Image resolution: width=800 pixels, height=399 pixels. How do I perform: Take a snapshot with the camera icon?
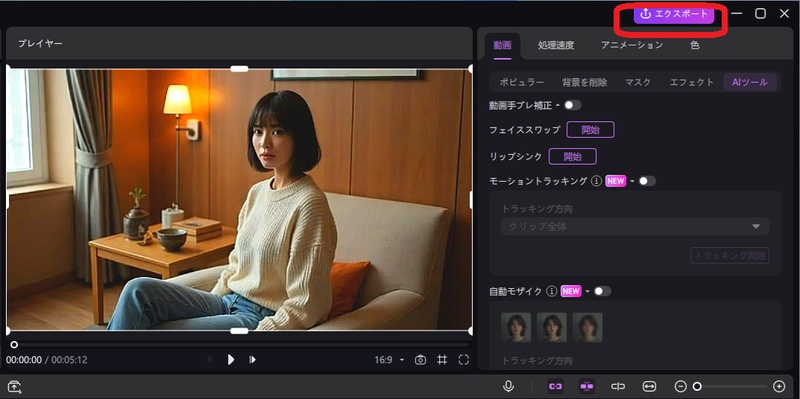[420, 360]
